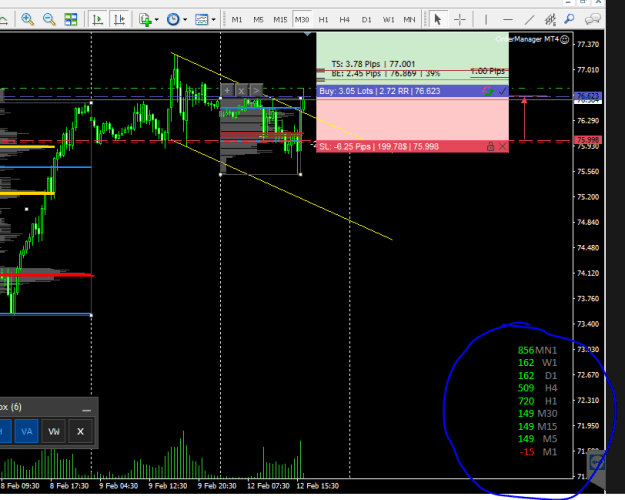Switch chart to D1 timeframe

click(366, 20)
